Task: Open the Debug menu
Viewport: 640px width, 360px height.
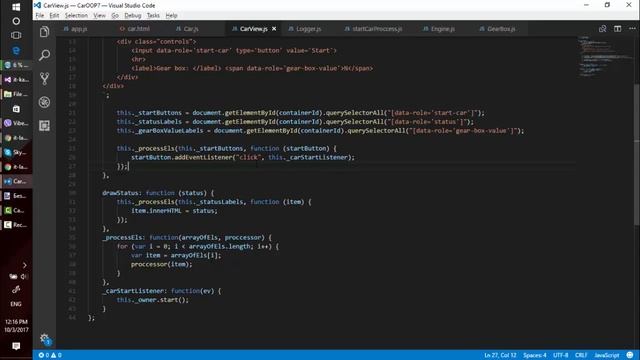Action: click(133, 16)
